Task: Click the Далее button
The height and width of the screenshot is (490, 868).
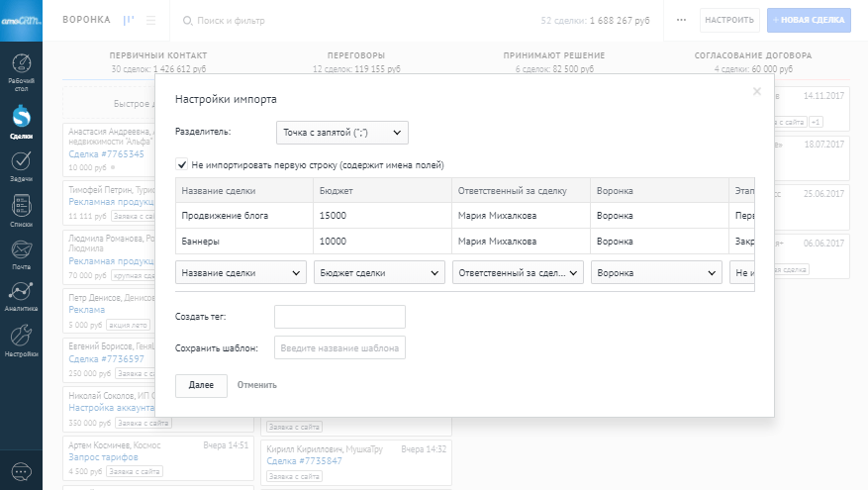Action: [201, 385]
